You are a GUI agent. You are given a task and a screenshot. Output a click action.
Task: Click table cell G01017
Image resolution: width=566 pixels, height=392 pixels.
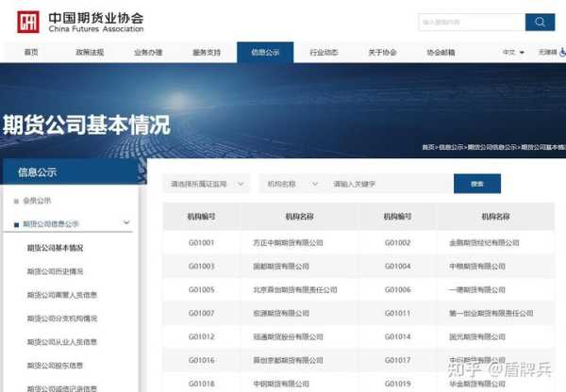point(397,360)
